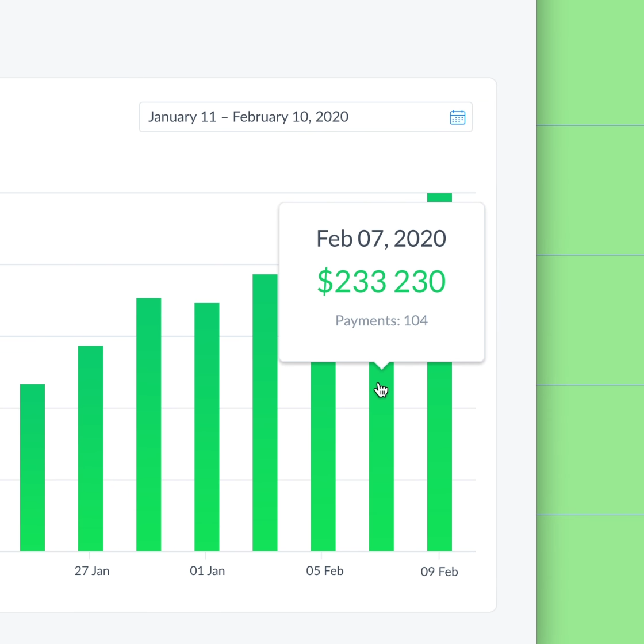
Task: Open the calendar date picker icon
Action: tap(457, 117)
